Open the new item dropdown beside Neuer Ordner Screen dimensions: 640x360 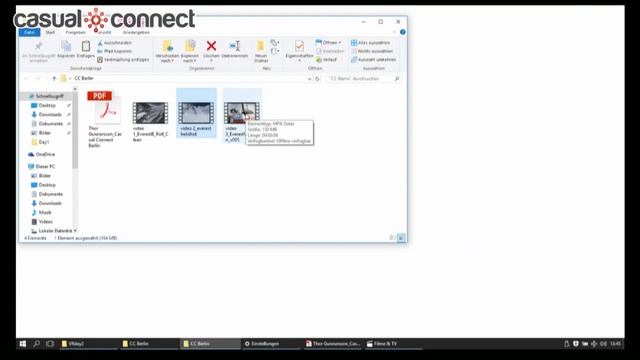[275, 42]
